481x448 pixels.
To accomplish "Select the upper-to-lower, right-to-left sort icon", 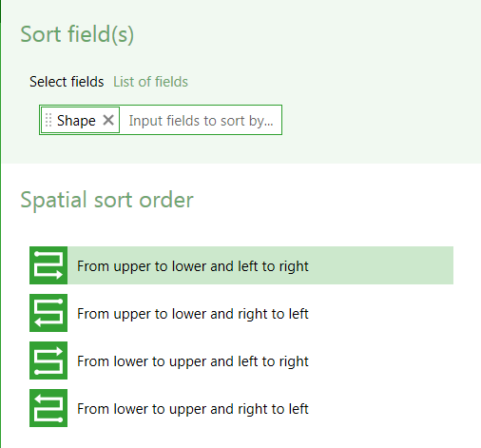I will pyautogui.click(x=48, y=313).
